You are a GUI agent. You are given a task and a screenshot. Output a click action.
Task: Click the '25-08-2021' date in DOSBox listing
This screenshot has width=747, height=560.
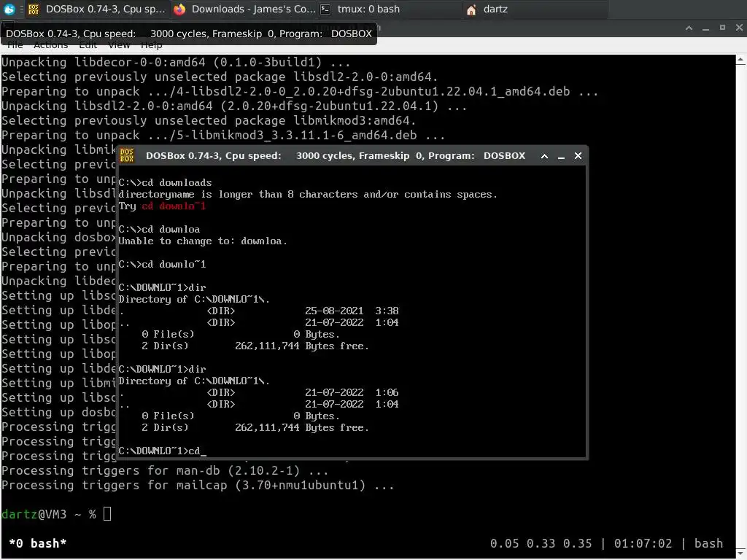(x=334, y=311)
